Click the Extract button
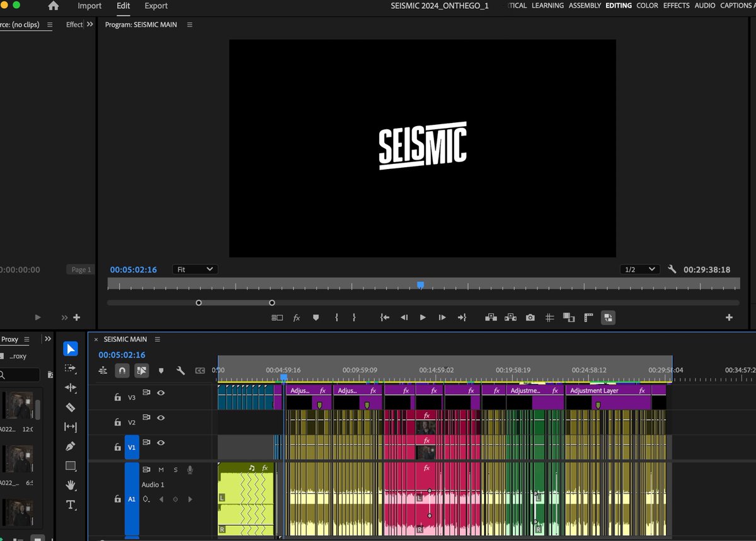756x541 pixels. click(510, 318)
